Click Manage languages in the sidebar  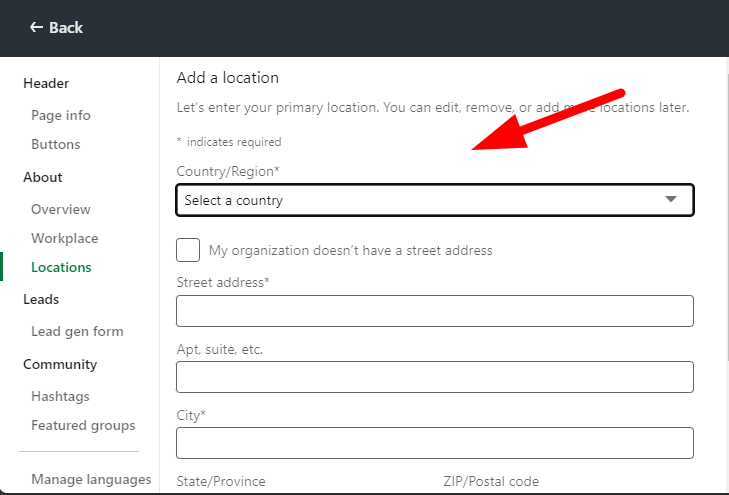pos(91,479)
